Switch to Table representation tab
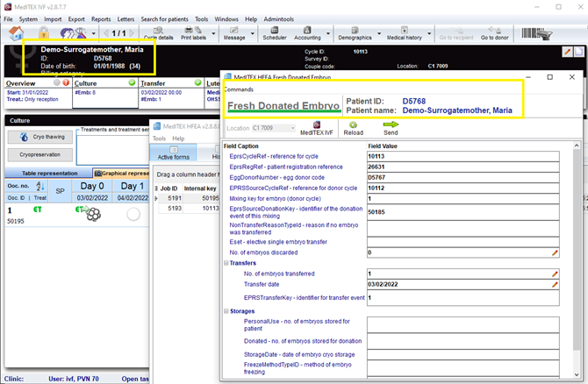This screenshot has height=384, width=588. click(x=49, y=173)
